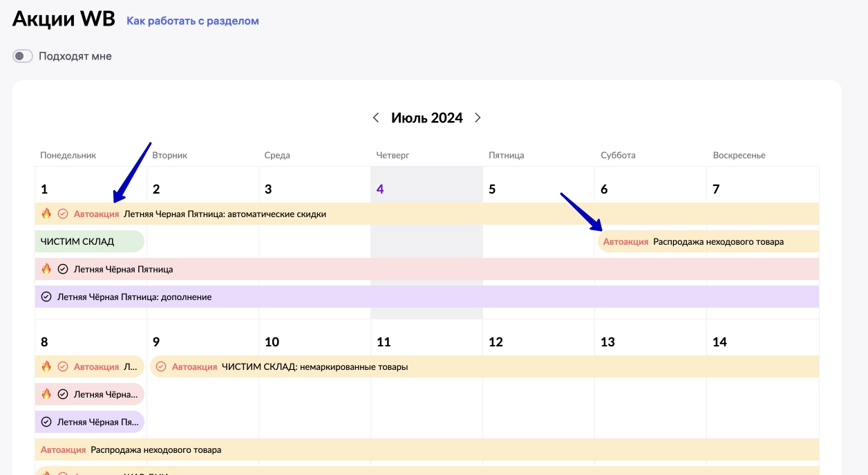Click the 'Понедельник' column header
Viewport: 868px width, 475px height.
pyautogui.click(x=68, y=156)
